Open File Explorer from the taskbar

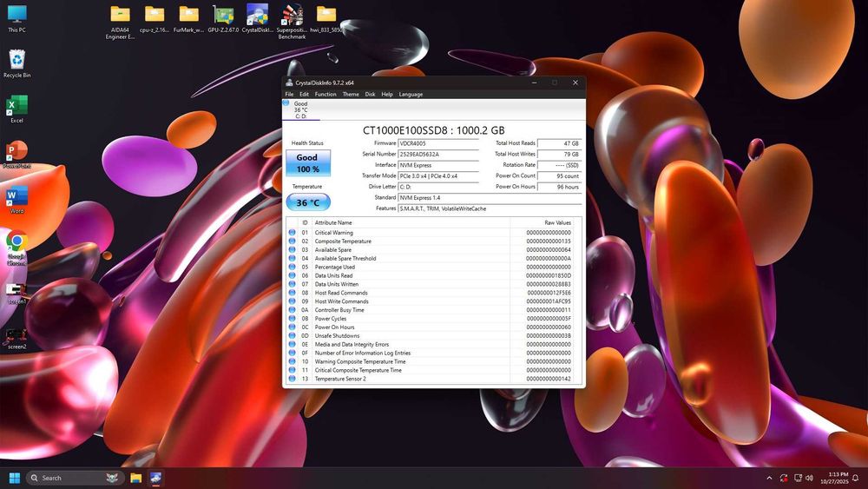[135, 478]
